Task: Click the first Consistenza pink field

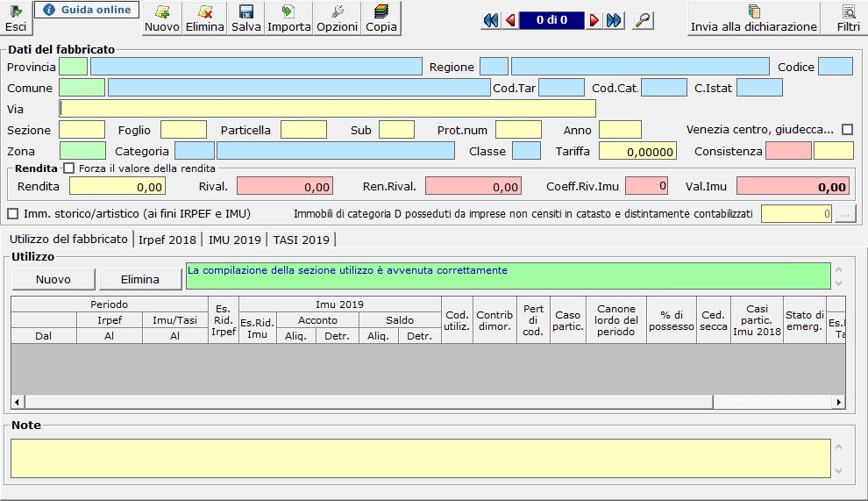Action: pyautogui.click(x=788, y=151)
